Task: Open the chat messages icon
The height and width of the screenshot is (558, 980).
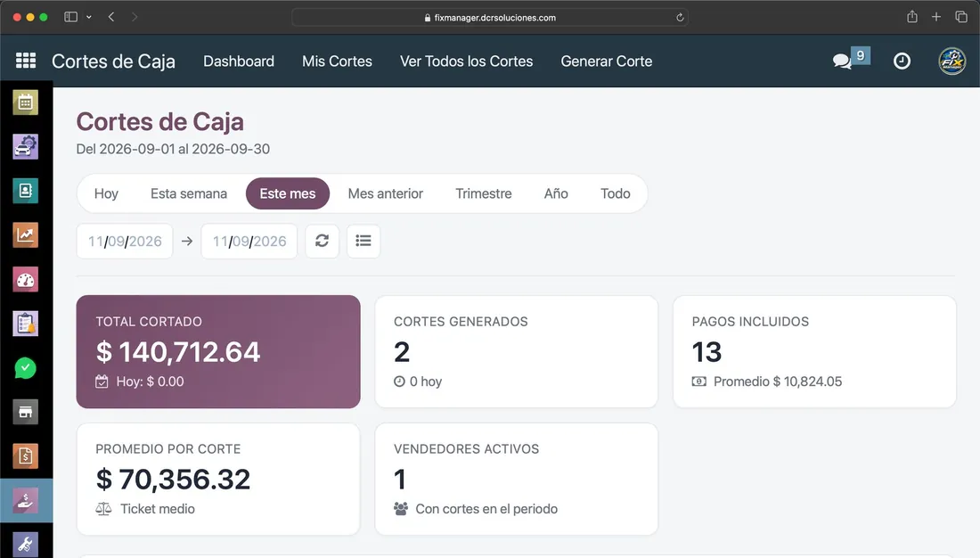Action: pos(842,61)
